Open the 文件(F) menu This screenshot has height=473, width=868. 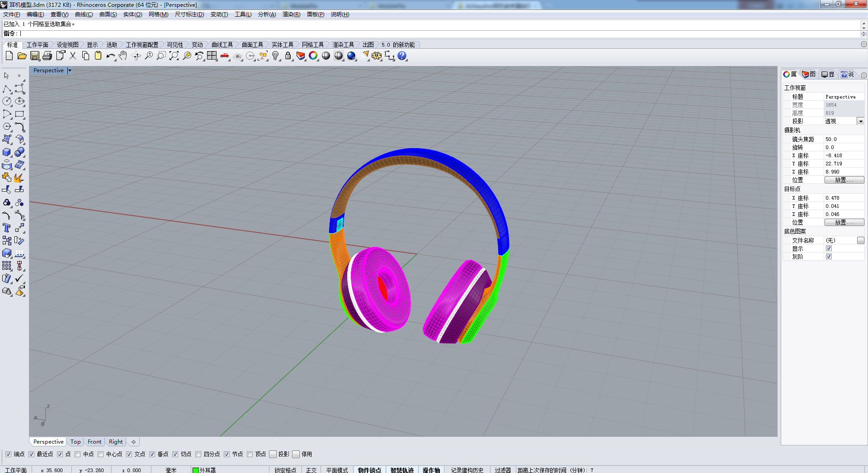(x=12, y=14)
